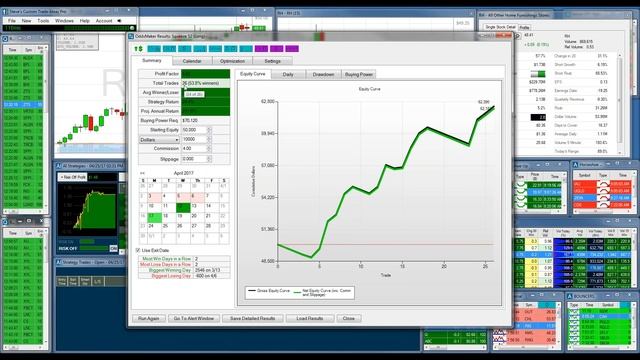
Task: Select April 12 on the calendar
Action: tap(183, 207)
